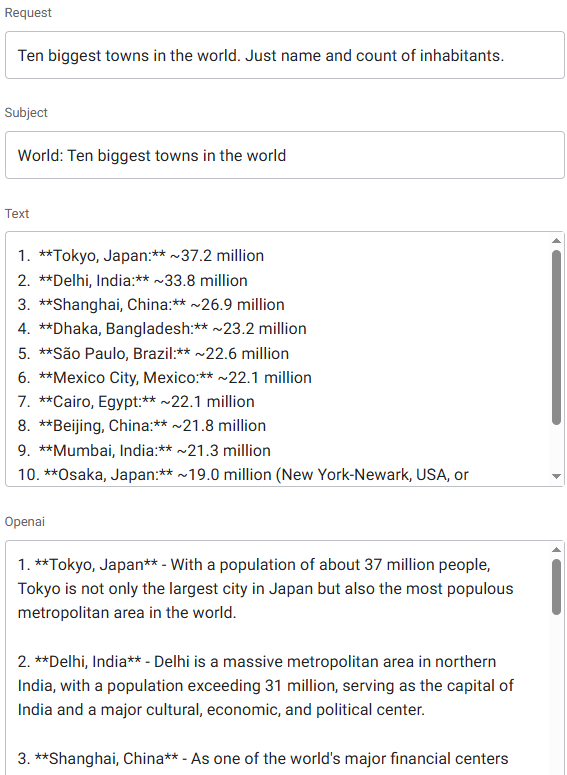Click the Text field label
The height and width of the screenshot is (775, 567).
tap(17, 214)
